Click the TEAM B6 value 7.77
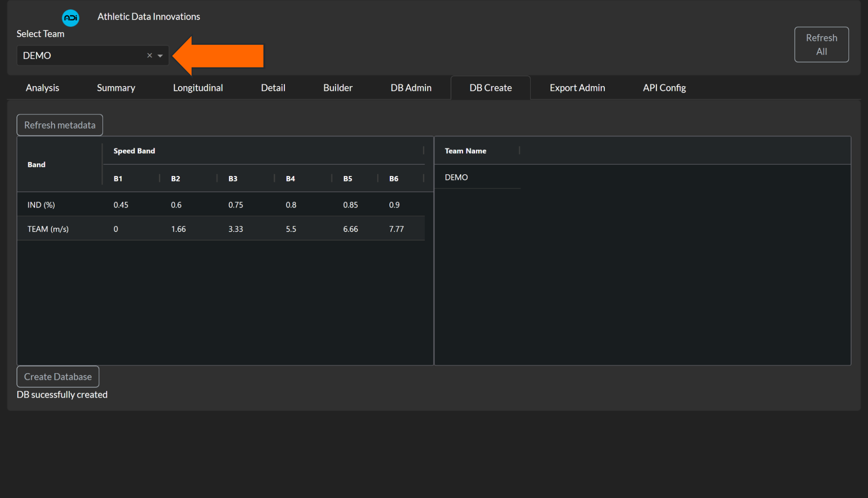 pos(396,229)
